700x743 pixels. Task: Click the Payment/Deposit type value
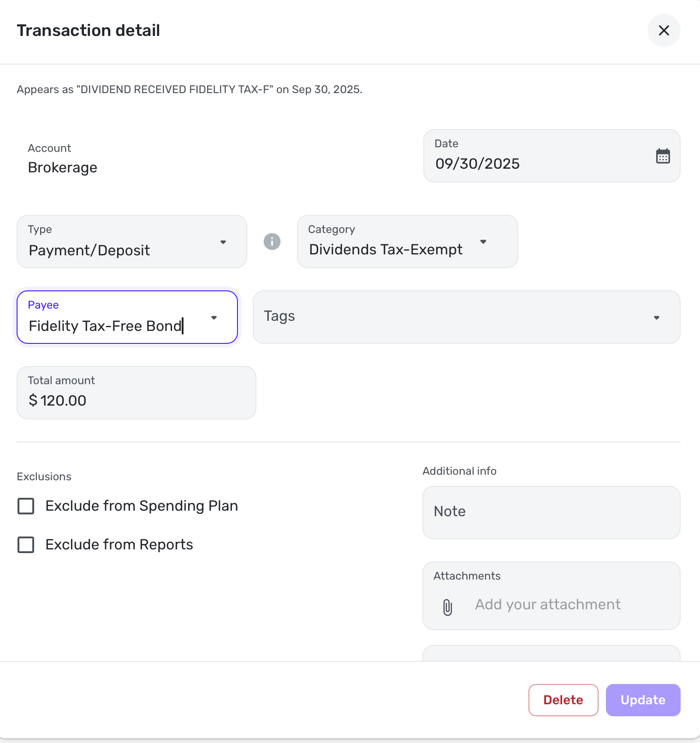89,250
